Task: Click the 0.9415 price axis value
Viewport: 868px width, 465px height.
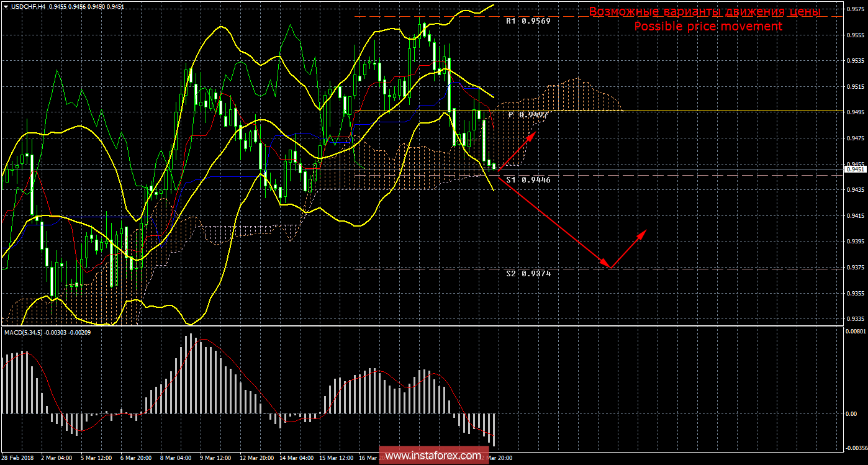Action: (x=856, y=216)
